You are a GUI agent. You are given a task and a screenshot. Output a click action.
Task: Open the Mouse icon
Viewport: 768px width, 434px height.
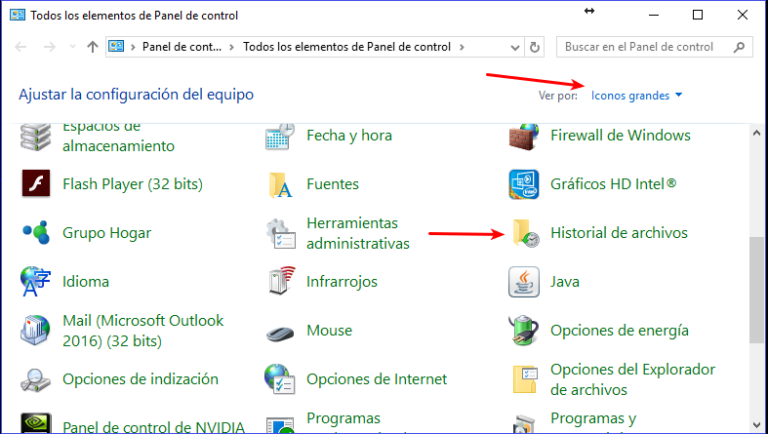click(x=280, y=334)
